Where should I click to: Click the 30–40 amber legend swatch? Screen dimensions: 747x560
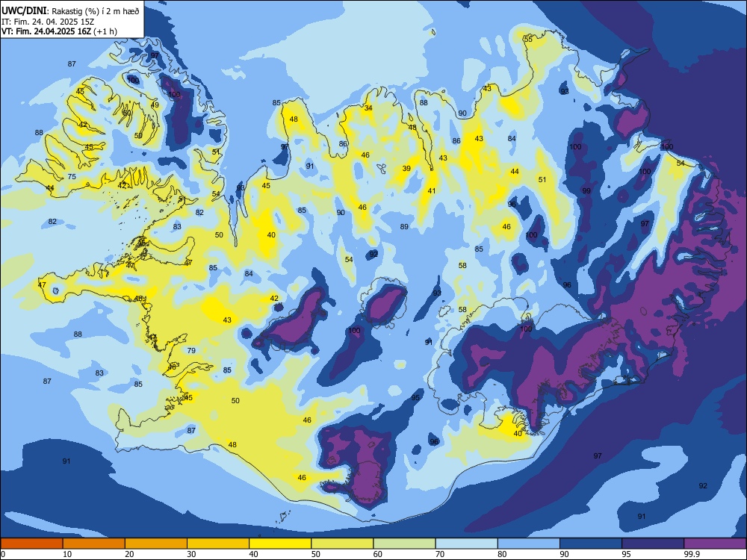tap(218, 544)
